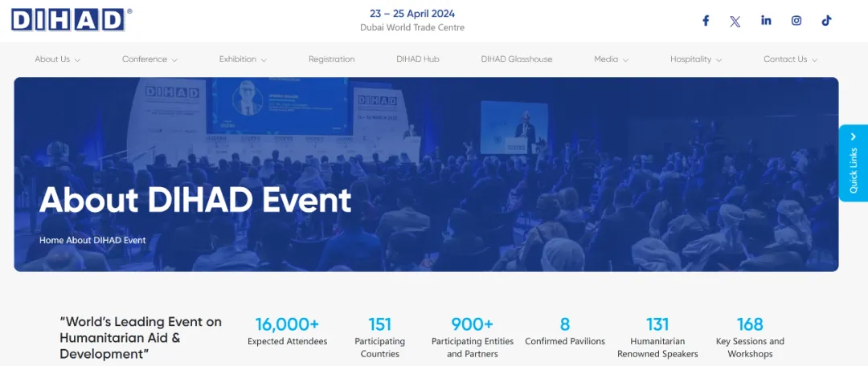This screenshot has height=366, width=868.
Task: Click the Home breadcrumb link
Action: tap(51, 241)
